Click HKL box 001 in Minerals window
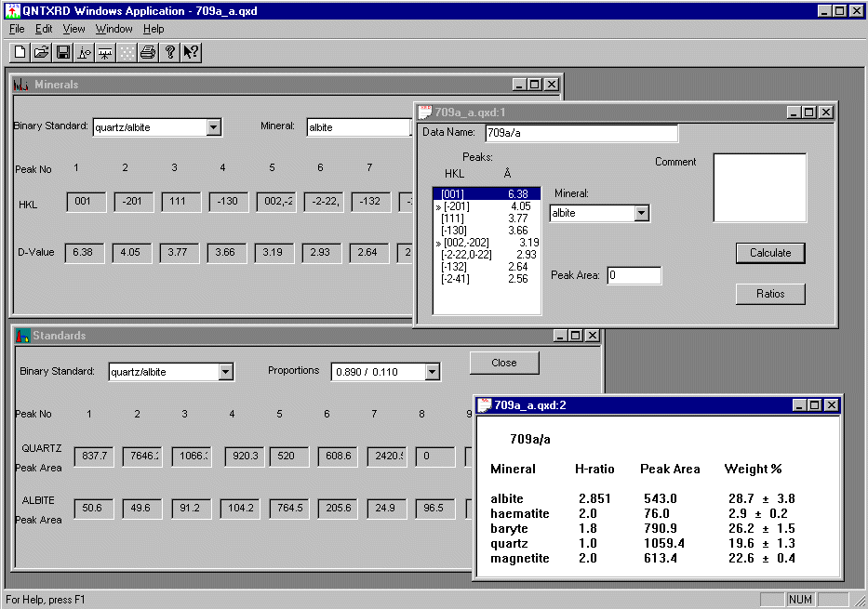 tap(86, 202)
